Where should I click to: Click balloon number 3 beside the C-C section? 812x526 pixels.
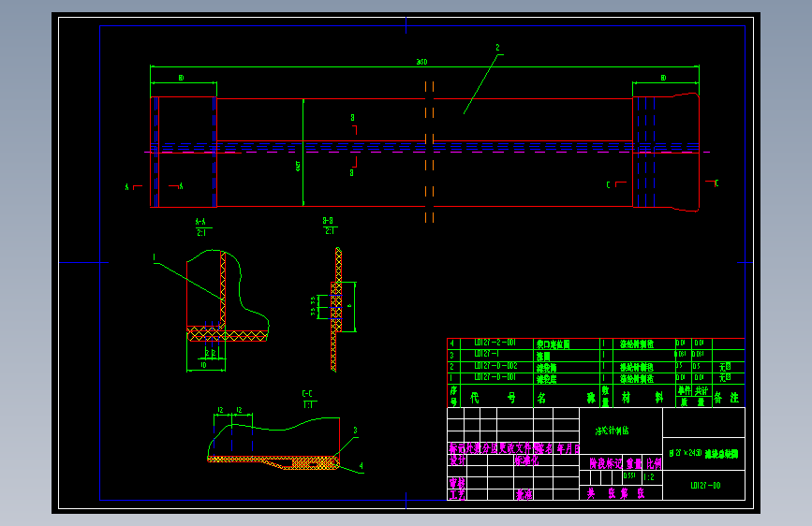(x=355, y=431)
